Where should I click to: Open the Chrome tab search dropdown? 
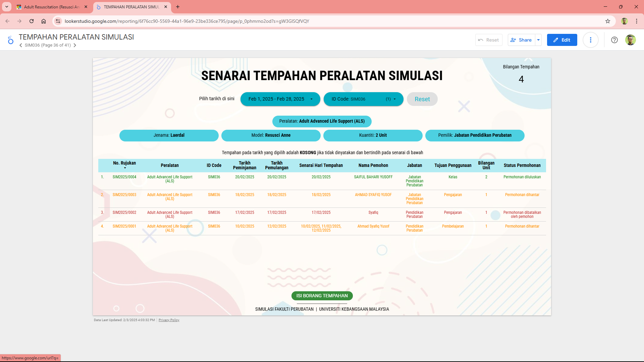pyautogui.click(x=6, y=7)
